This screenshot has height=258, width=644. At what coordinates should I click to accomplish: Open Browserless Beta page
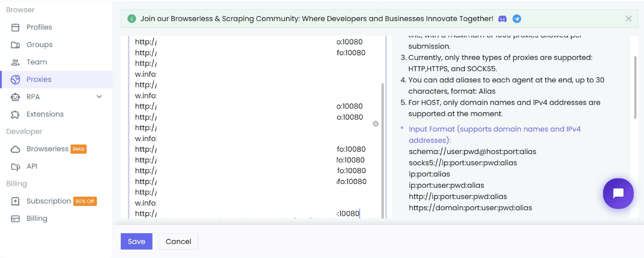(x=47, y=149)
